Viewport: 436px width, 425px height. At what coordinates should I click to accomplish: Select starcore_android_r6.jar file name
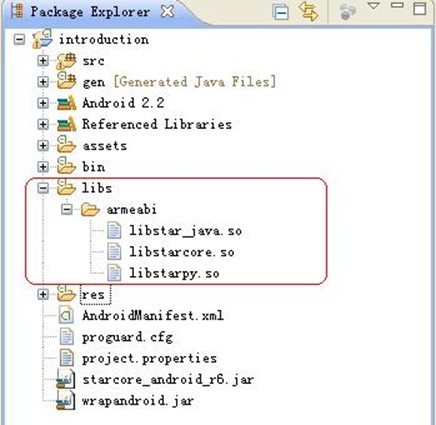click(168, 380)
